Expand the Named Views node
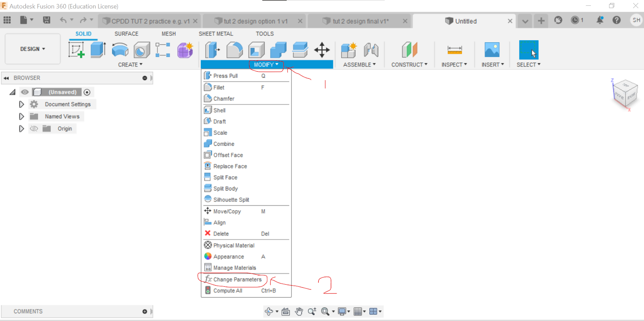Image resolution: width=644 pixels, height=321 pixels. click(x=21, y=116)
